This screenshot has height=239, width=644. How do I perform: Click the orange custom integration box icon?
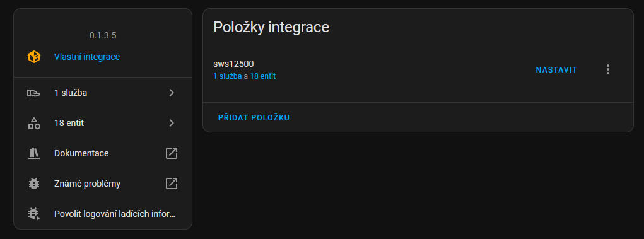click(33, 57)
